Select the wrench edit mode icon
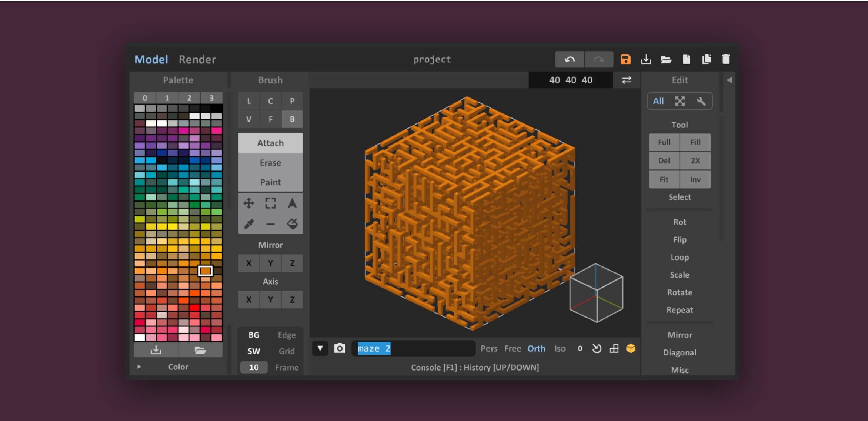Image resolution: width=868 pixels, height=421 pixels. [701, 101]
